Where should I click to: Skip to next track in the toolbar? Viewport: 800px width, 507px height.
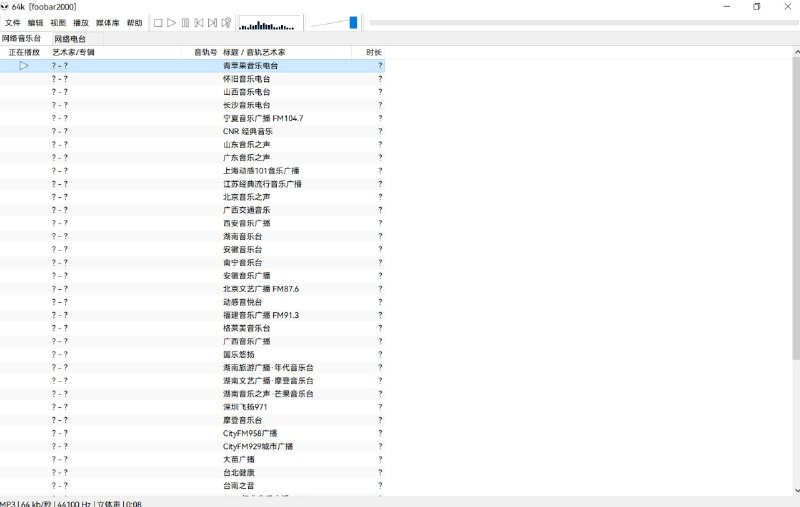pos(213,23)
